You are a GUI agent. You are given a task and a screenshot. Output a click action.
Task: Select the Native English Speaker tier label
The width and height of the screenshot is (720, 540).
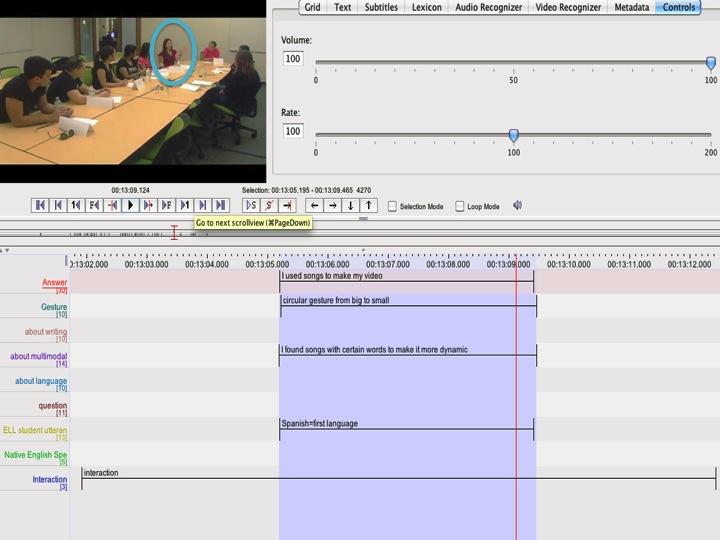click(35, 455)
